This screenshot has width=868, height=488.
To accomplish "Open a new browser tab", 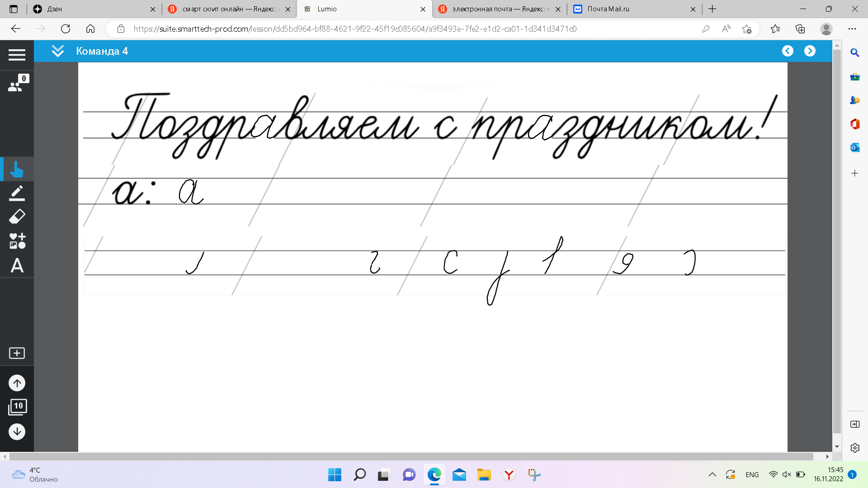I will [x=712, y=9].
